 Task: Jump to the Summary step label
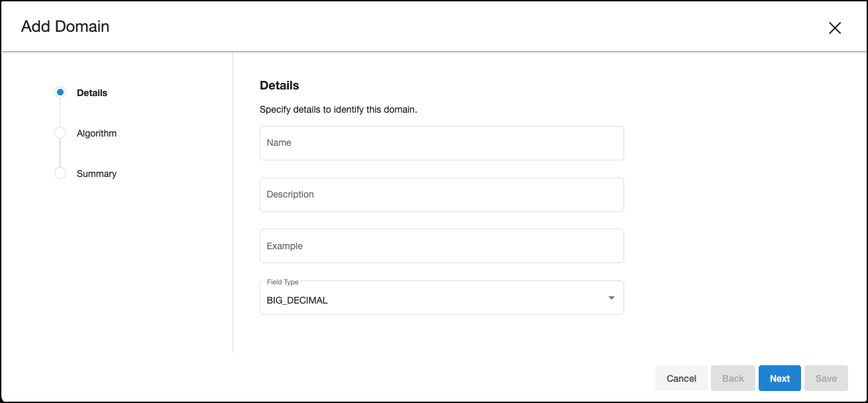tap(97, 174)
